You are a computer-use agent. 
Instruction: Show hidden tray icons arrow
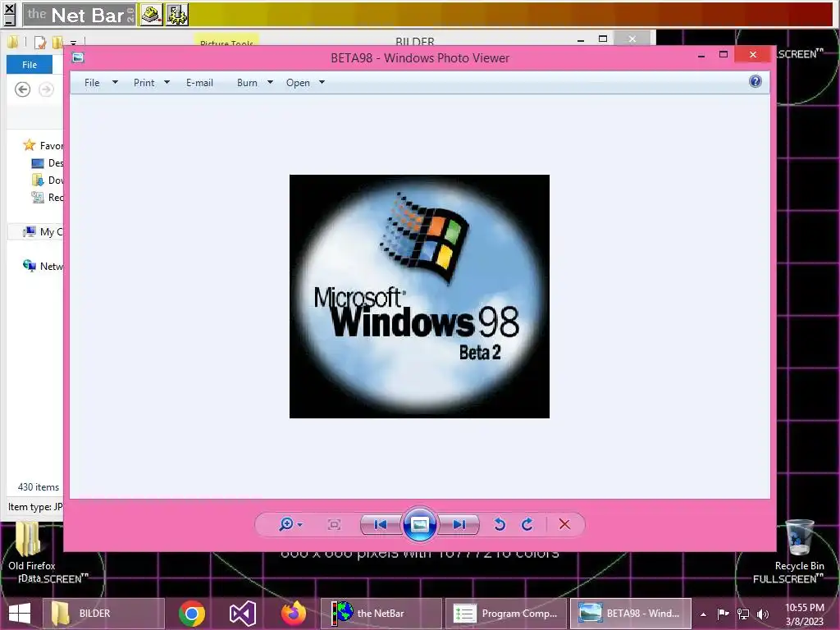point(703,614)
